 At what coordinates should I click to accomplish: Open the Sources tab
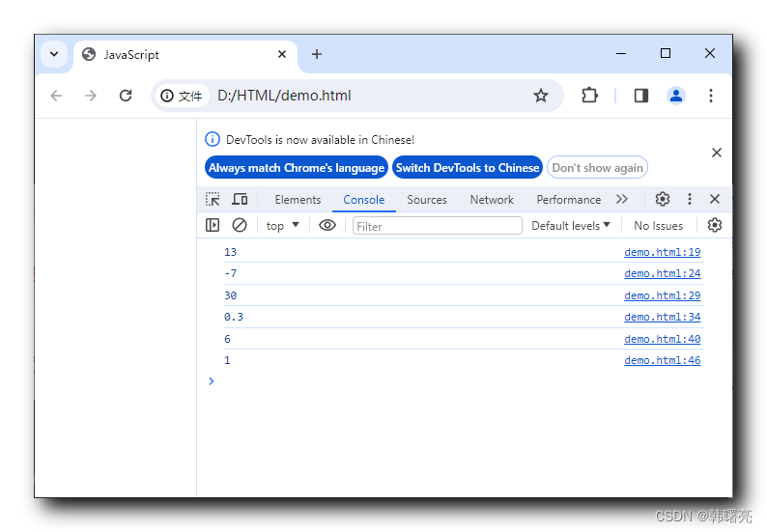tap(427, 200)
